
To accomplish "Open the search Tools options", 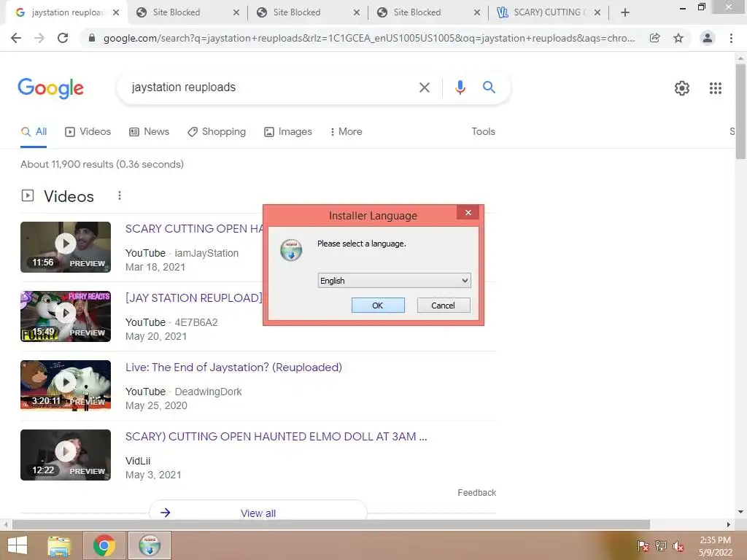I will tap(483, 131).
